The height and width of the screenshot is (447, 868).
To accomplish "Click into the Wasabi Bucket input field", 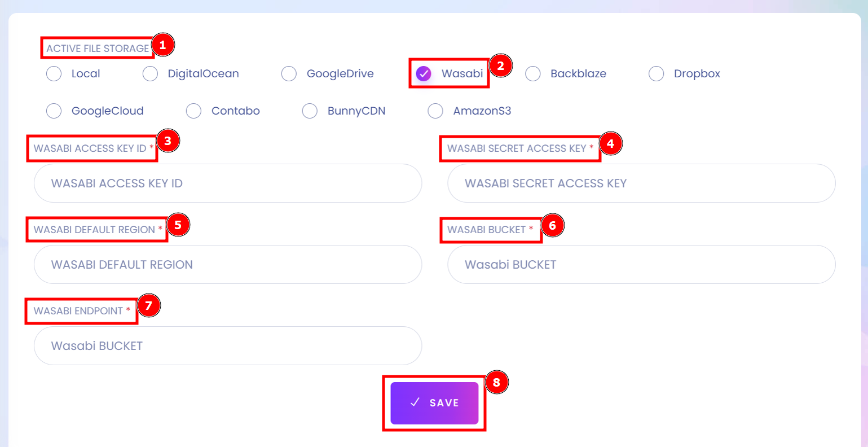I will (641, 264).
